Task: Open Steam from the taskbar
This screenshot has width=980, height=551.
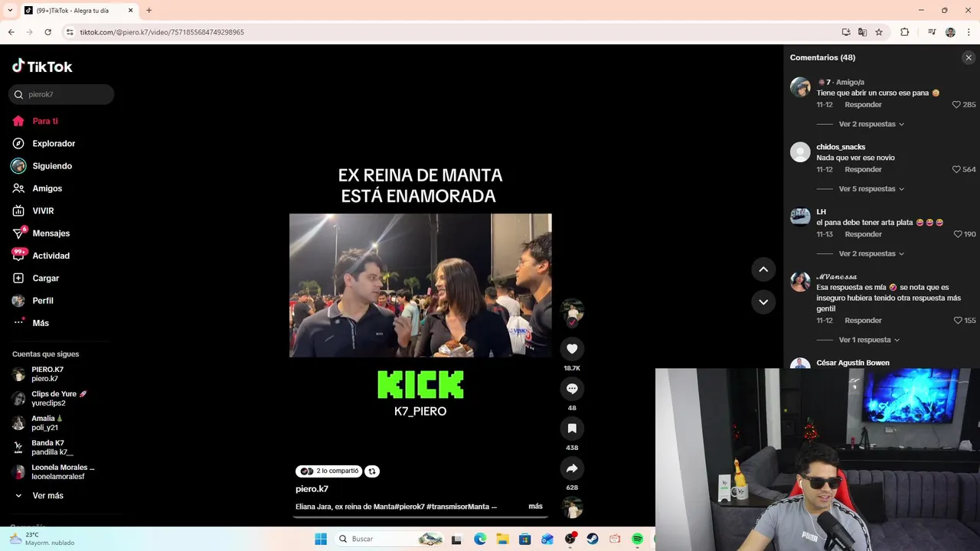Action: coord(593,540)
